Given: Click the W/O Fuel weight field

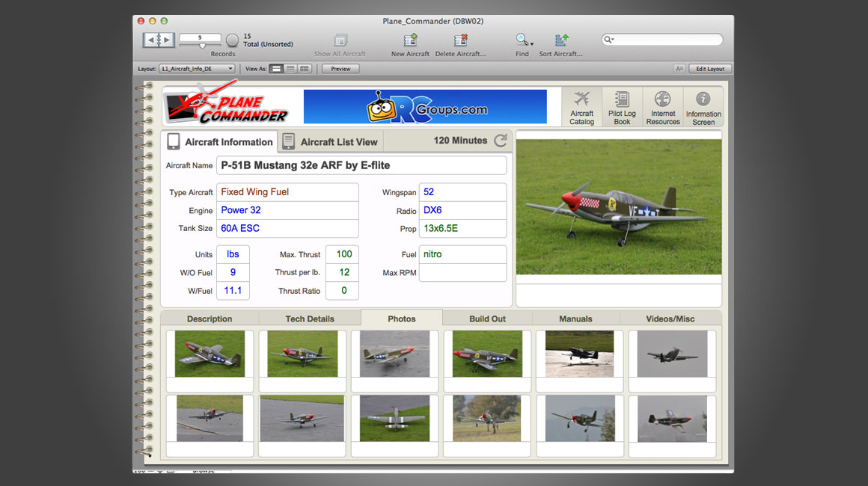Looking at the screenshot, I should coord(233,273).
